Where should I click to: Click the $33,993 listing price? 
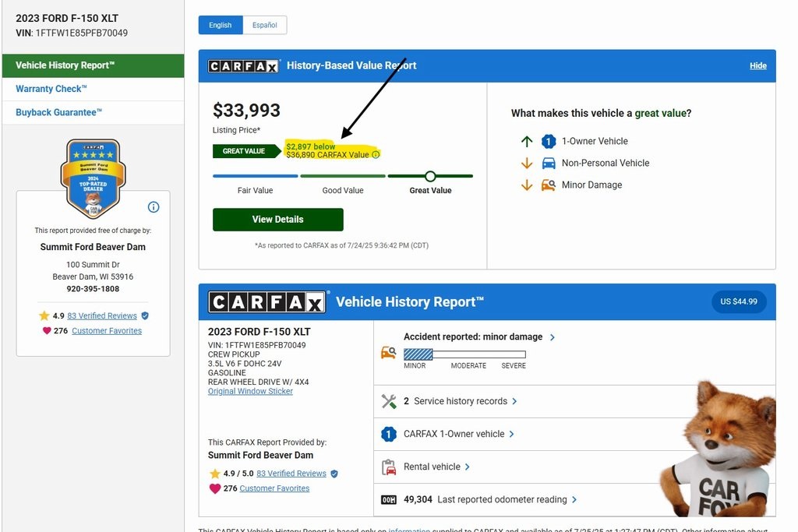tap(246, 111)
